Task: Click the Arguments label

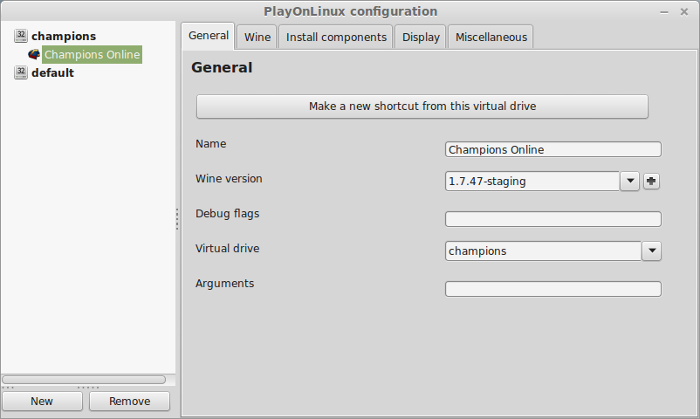Action: (x=225, y=284)
